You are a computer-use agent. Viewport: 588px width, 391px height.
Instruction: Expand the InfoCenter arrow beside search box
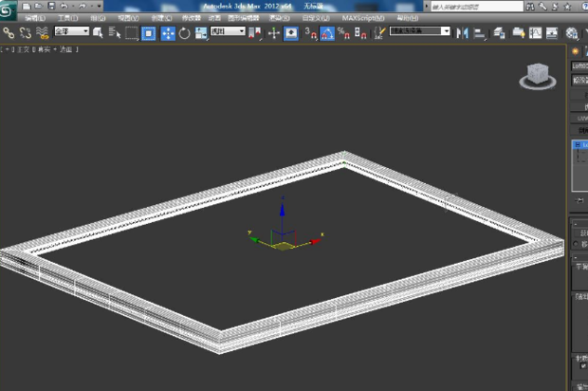pyautogui.click(x=426, y=7)
